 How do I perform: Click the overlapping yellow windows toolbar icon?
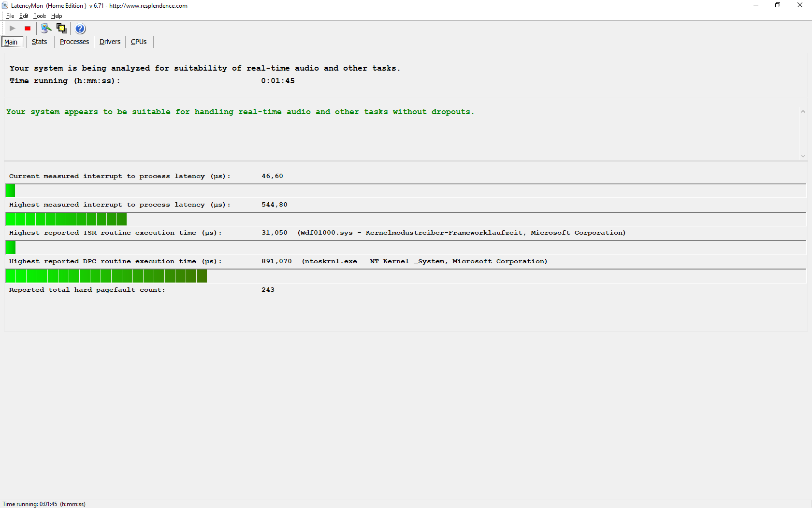(x=61, y=29)
